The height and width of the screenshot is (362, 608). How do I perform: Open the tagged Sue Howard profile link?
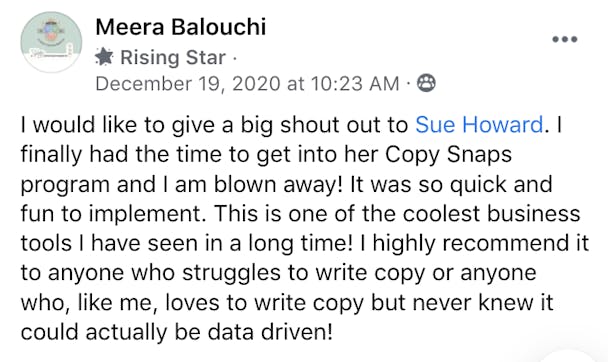[x=479, y=125]
